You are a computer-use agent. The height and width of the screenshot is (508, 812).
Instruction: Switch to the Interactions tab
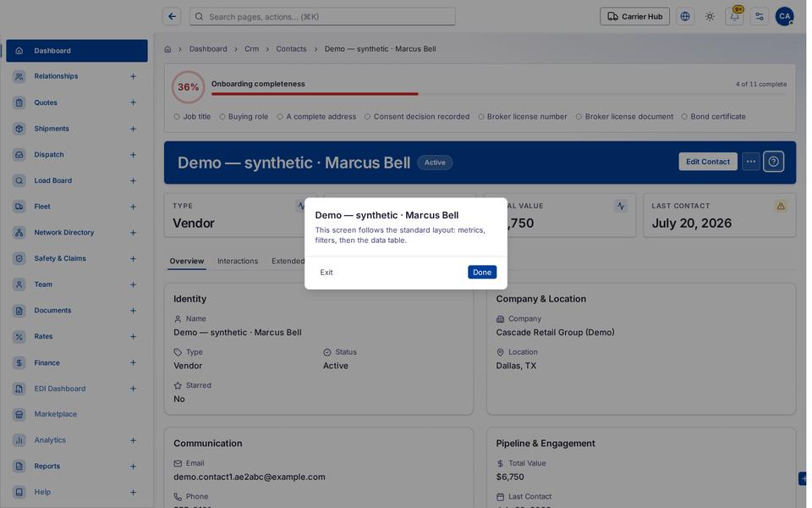click(238, 262)
